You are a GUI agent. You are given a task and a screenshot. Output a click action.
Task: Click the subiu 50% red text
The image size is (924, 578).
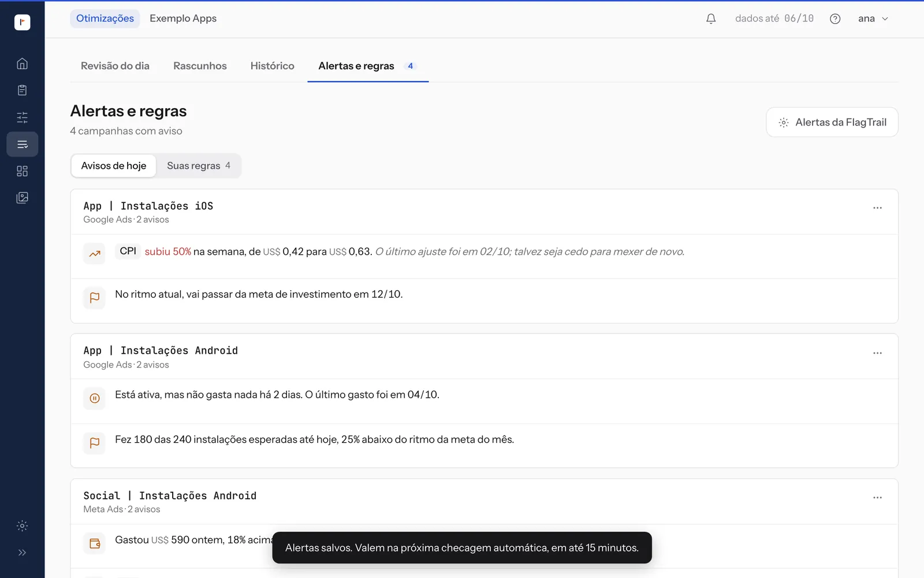[168, 251]
